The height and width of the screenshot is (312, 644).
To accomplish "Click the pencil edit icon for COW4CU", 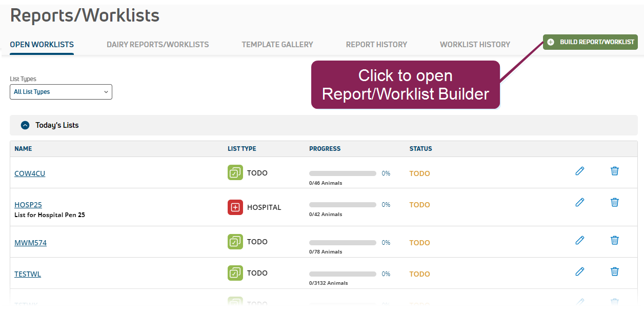I will [x=580, y=171].
